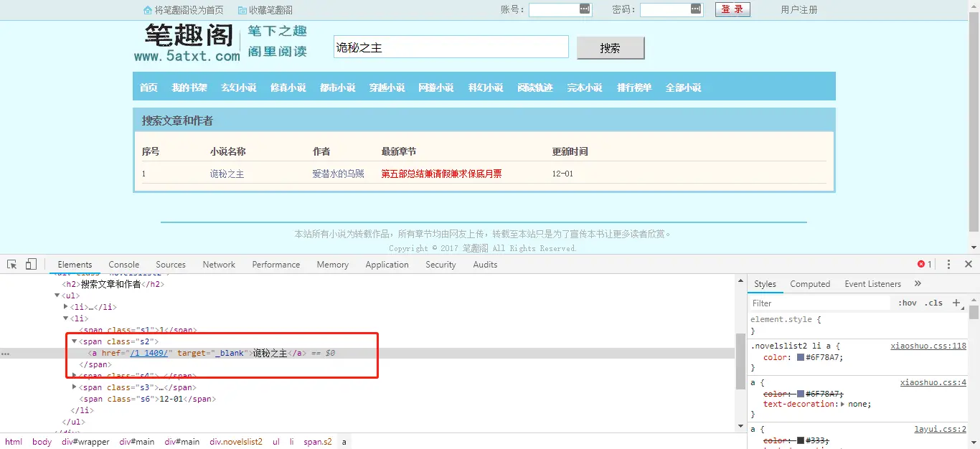Open the author link 爱潜水的乌贼

point(339,174)
